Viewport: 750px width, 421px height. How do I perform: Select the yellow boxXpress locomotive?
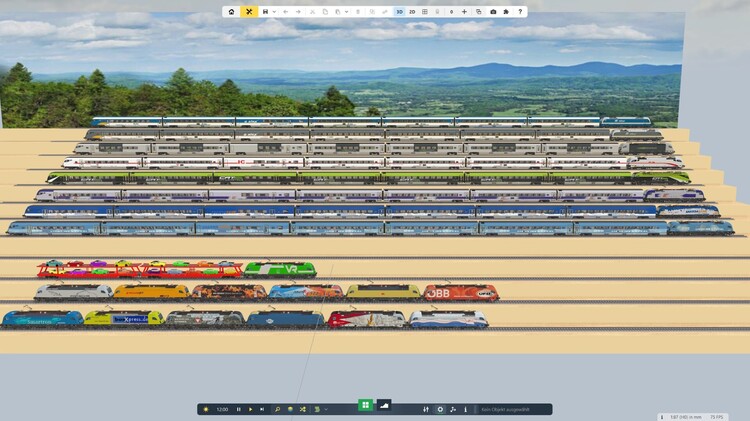tap(124, 318)
